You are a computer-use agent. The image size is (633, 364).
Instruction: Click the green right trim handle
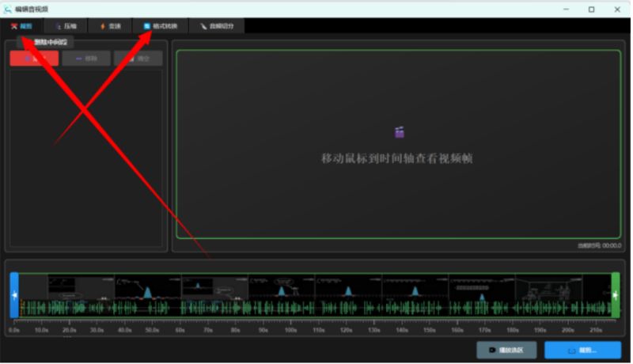pos(616,295)
